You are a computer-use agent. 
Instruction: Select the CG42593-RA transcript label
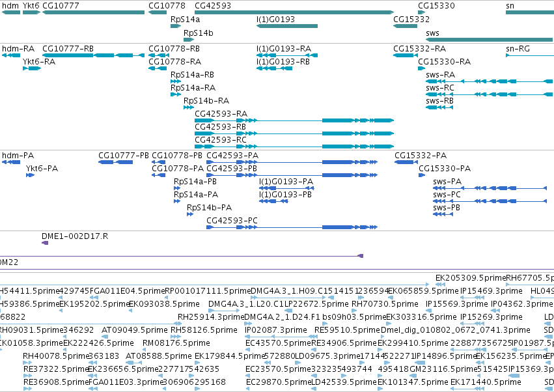(x=221, y=114)
